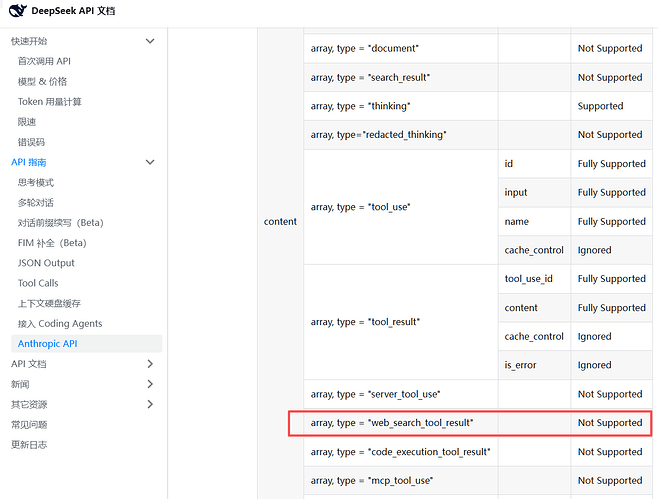Click 'Not Supported' in document row
This screenshot has width=658, height=499.
(x=610, y=48)
